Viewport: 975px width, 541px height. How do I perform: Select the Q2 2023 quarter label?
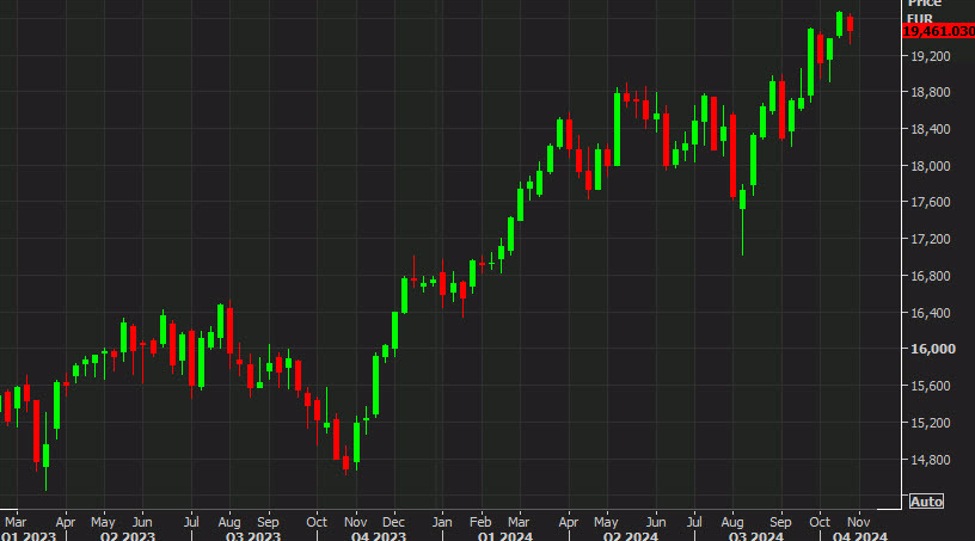pos(128,536)
